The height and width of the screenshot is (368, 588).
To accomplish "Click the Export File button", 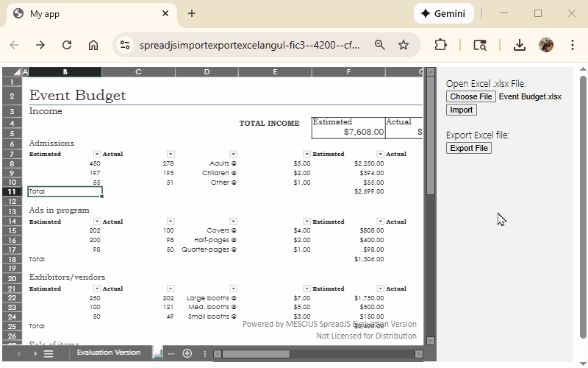I will pos(469,148).
